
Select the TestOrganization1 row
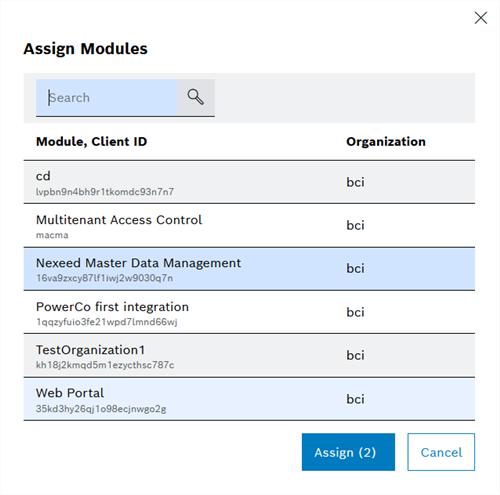pos(249,356)
